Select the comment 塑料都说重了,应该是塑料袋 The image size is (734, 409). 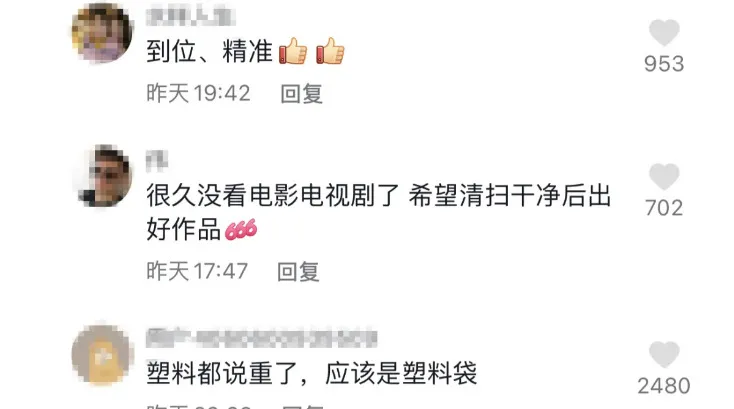pos(311,373)
